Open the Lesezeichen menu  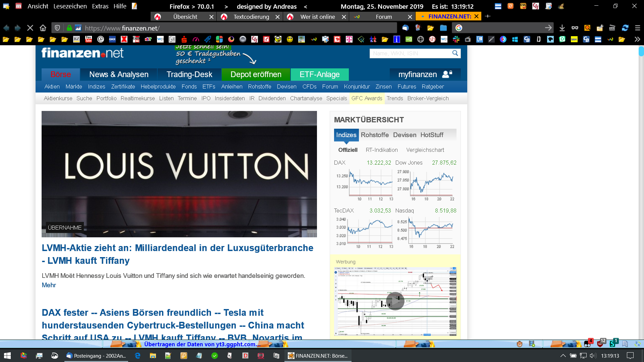tap(70, 6)
